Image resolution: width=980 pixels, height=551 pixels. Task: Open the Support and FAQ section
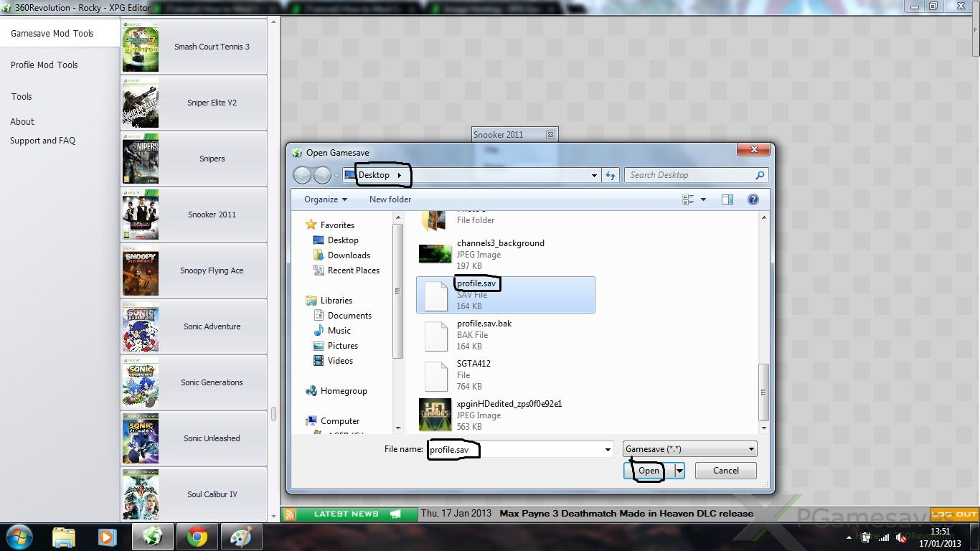click(x=42, y=141)
